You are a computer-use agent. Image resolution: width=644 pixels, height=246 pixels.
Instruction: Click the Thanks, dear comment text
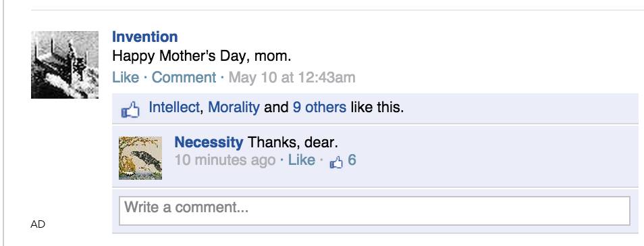pos(292,143)
